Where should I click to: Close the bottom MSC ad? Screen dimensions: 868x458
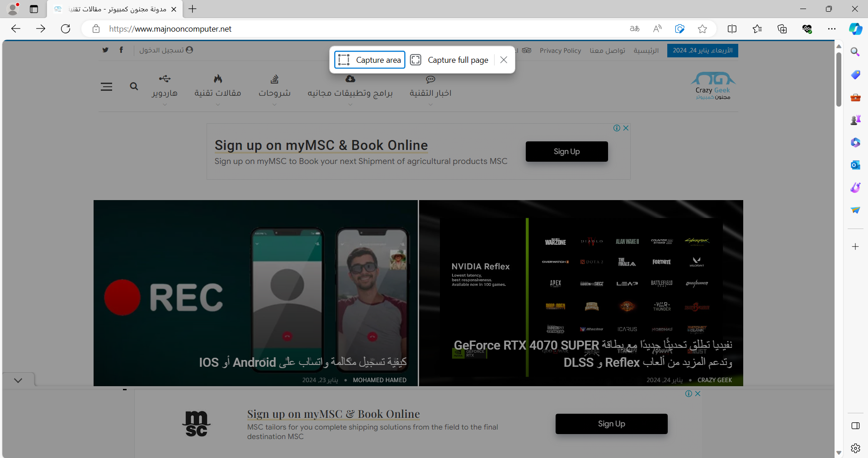[698, 394]
